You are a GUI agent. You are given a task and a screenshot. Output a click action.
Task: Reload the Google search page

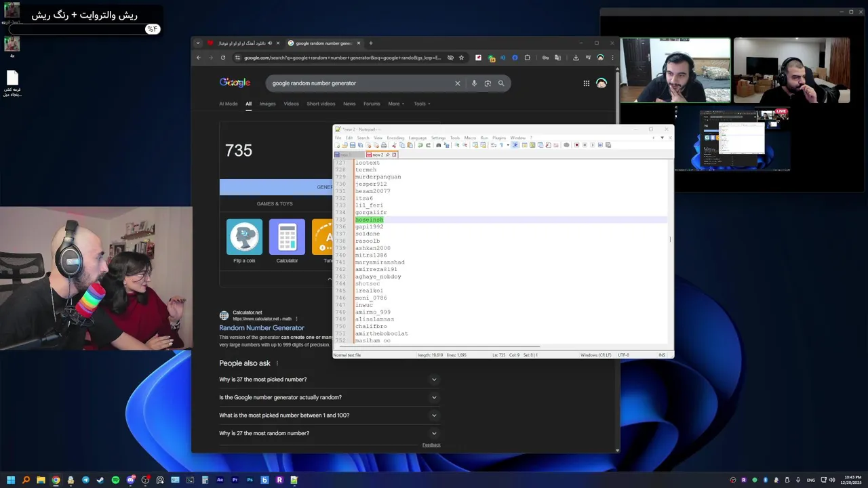click(222, 58)
